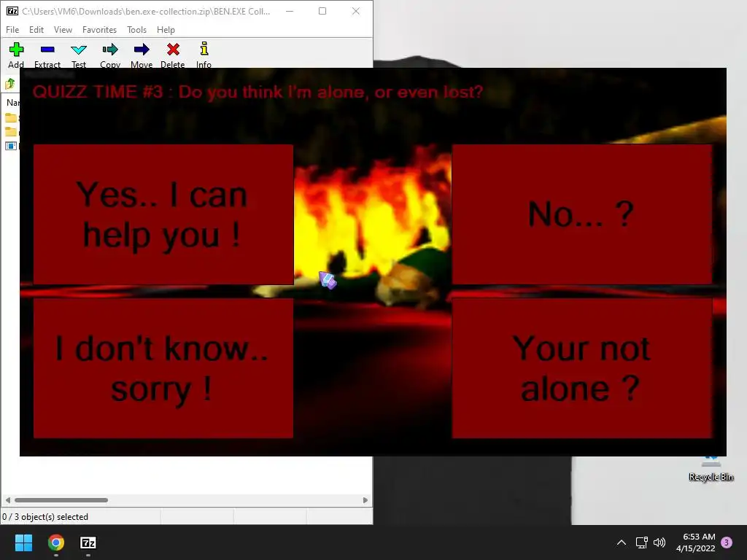
Task: Click the right scroll arrow in 7-Zip
Action: click(x=365, y=500)
